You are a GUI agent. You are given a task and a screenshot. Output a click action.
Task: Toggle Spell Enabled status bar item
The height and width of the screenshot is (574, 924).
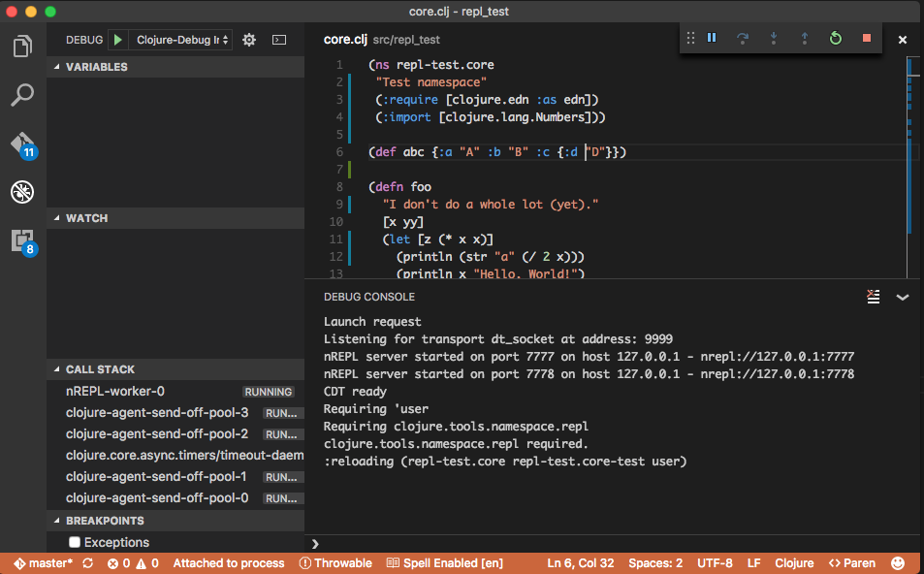click(445, 563)
